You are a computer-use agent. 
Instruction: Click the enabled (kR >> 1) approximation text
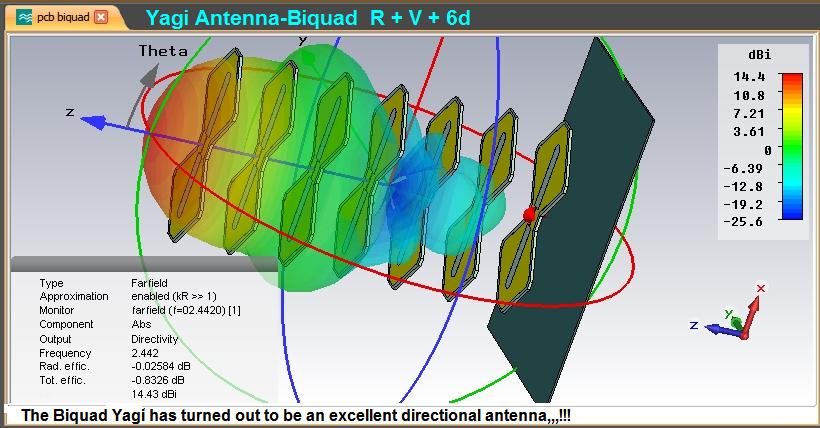(174, 297)
